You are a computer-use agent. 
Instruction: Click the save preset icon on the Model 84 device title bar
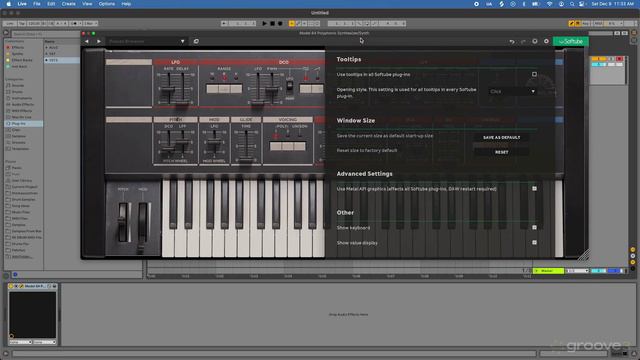point(54,286)
